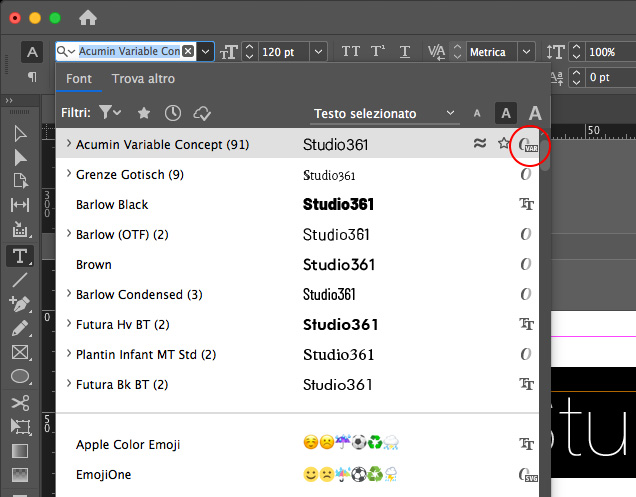Viewport: 636px width, 497px height.
Task: Select the Selection tool arrow
Action: click(20, 134)
